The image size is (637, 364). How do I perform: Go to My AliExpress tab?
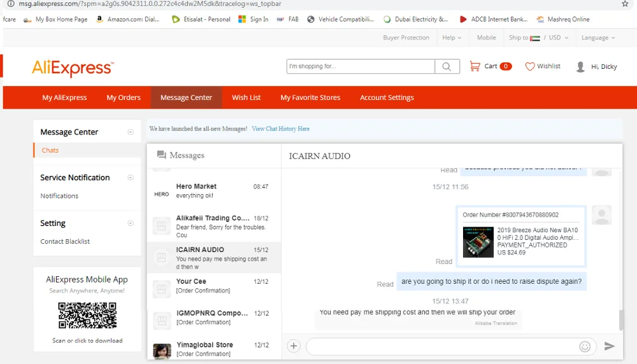click(64, 97)
